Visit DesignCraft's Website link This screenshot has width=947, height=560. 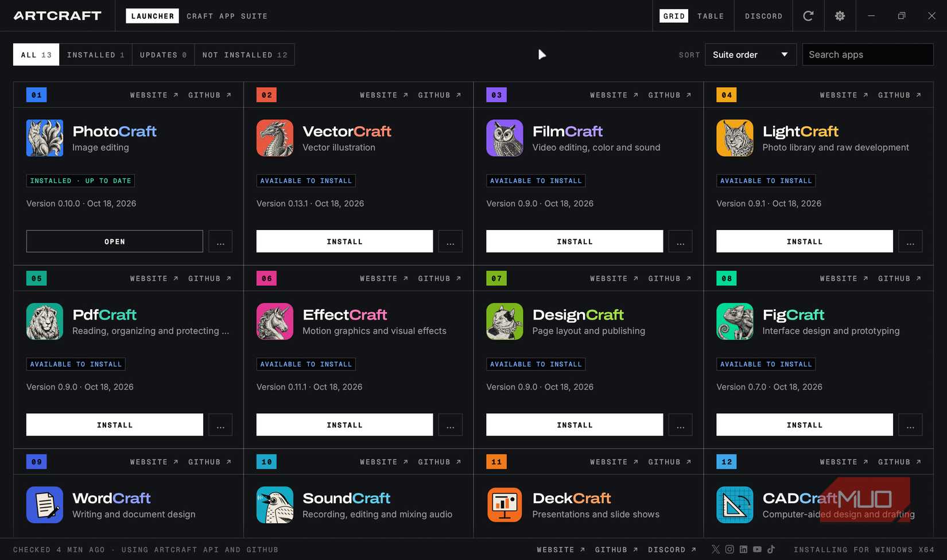point(614,279)
